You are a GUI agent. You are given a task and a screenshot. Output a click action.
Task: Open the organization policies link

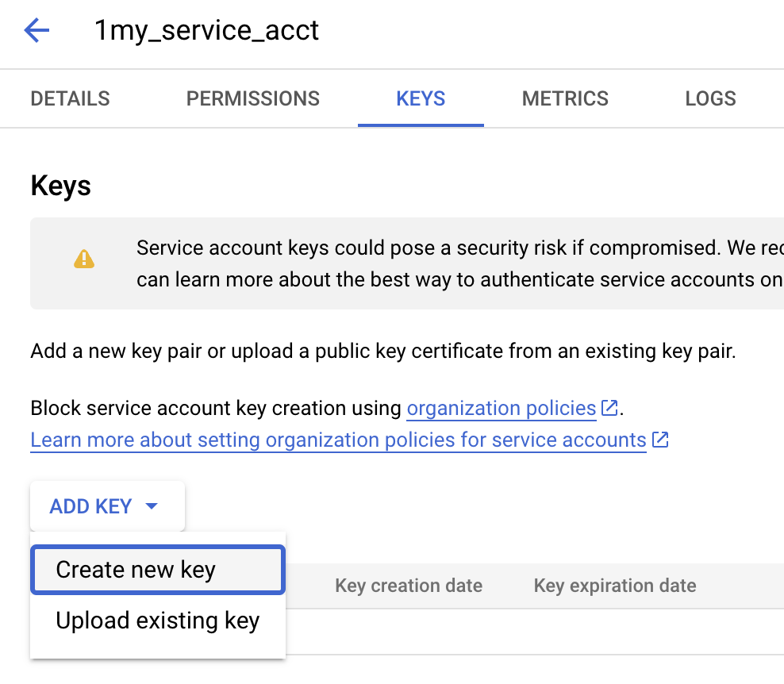(x=502, y=409)
